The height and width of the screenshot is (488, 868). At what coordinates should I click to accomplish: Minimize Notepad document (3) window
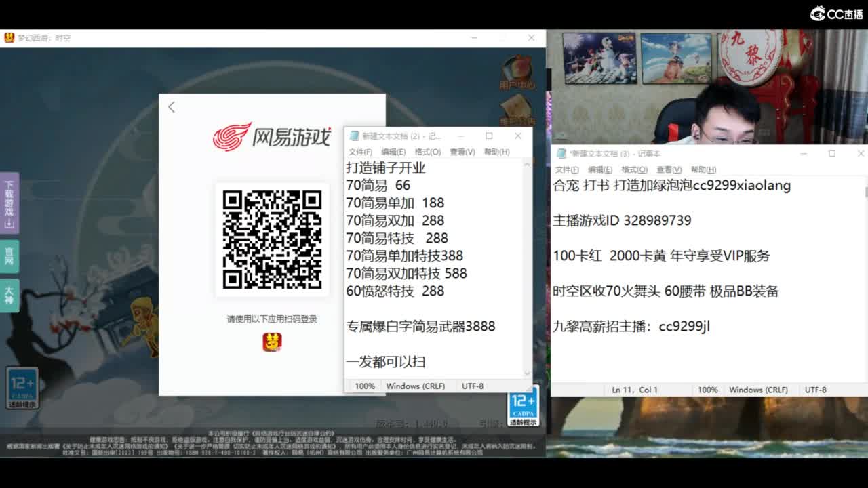pyautogui.click(x=804, y=154)
